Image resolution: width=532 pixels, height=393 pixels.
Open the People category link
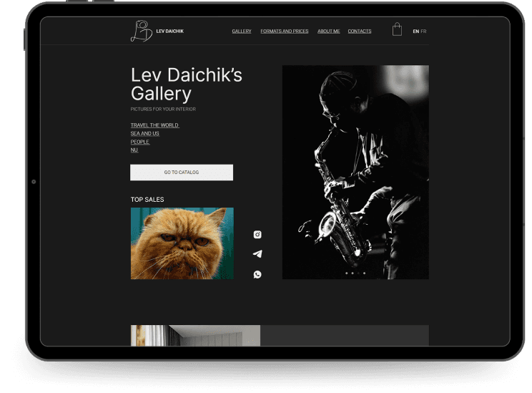(x=140, y=142)
